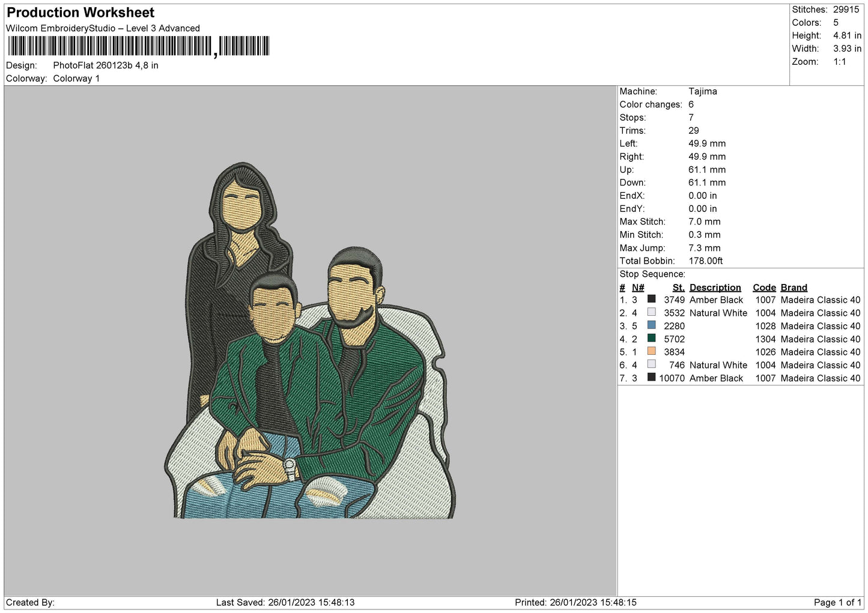The height and width of the screenshot is (613, 868).
Task: Click the Natural White swatch in row 6
Action: (651, 364)
